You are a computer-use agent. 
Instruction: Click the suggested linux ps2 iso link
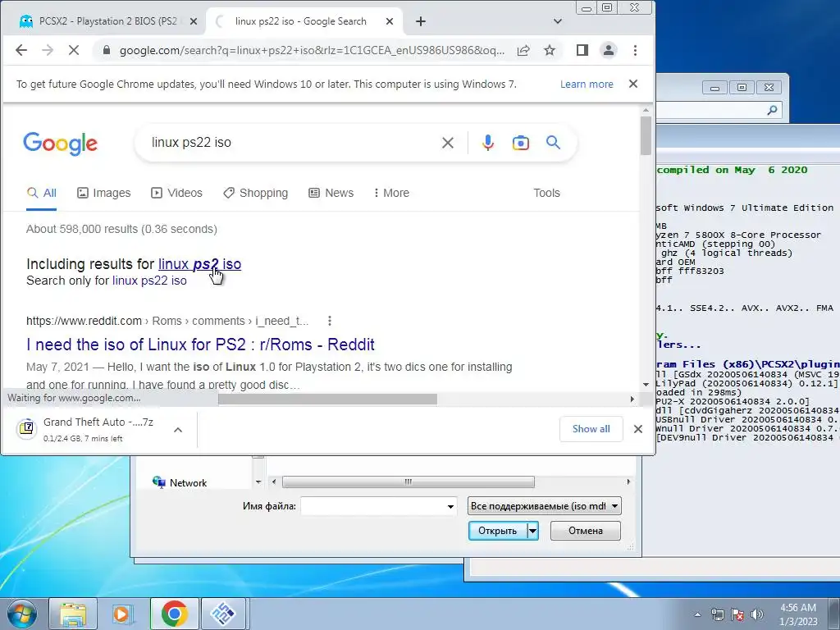[199, 264]
